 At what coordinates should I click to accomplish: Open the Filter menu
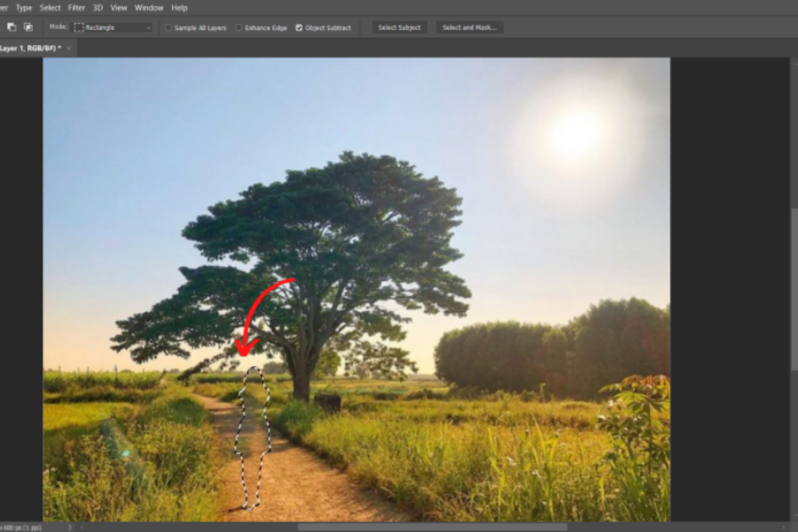point(77,8)
